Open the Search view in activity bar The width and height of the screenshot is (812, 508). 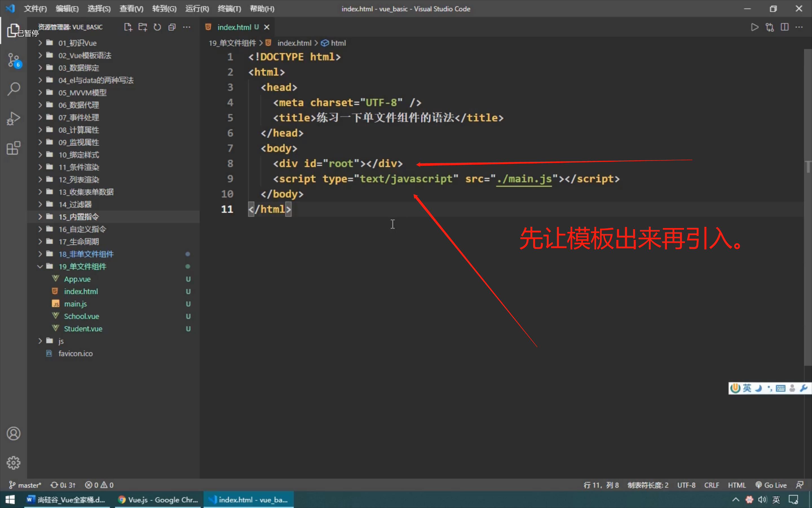tap(14, 89)
